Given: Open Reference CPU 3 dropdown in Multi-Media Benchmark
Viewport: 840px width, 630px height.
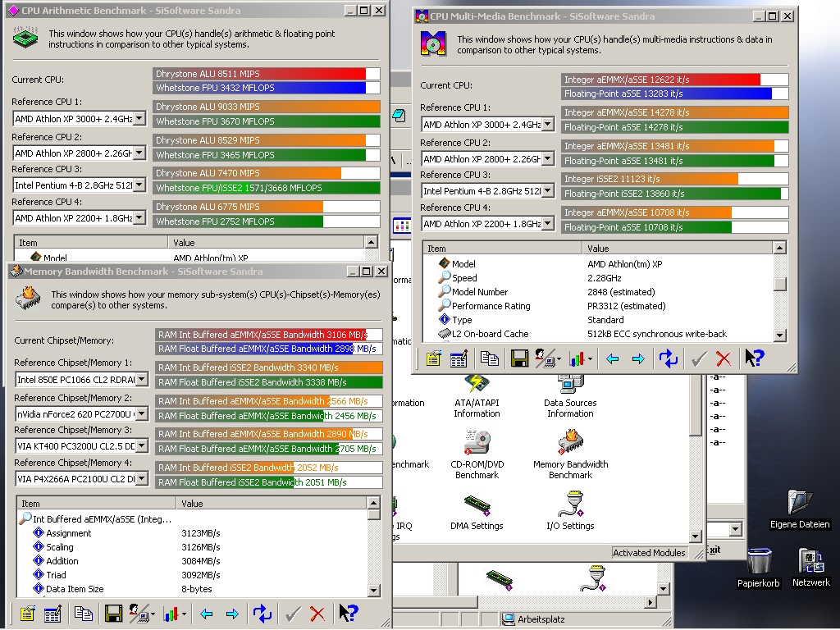Looking at the screenshot, I should [x=547, y=191].
